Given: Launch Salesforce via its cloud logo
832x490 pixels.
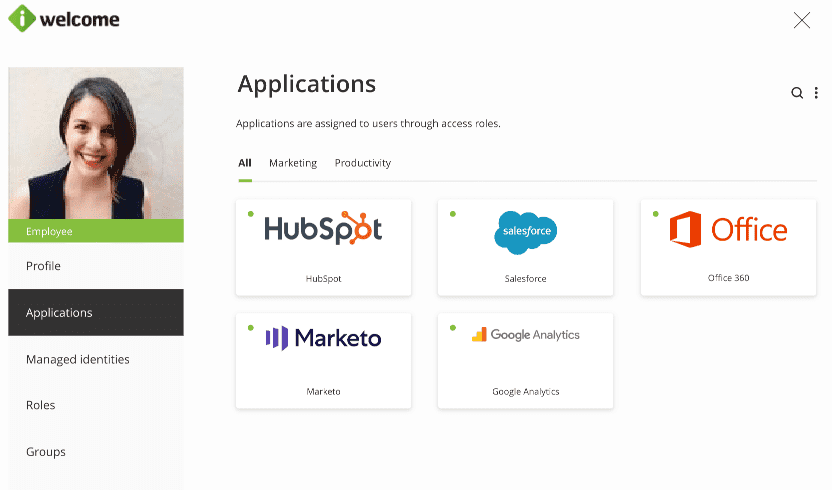Looking at the screenshot, I should pos(525,232).
